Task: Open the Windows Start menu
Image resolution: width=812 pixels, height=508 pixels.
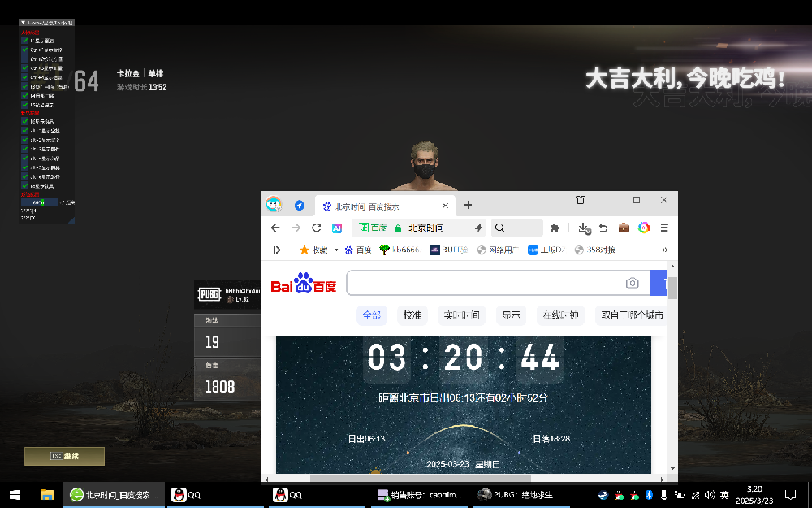Action: (15, 494)
